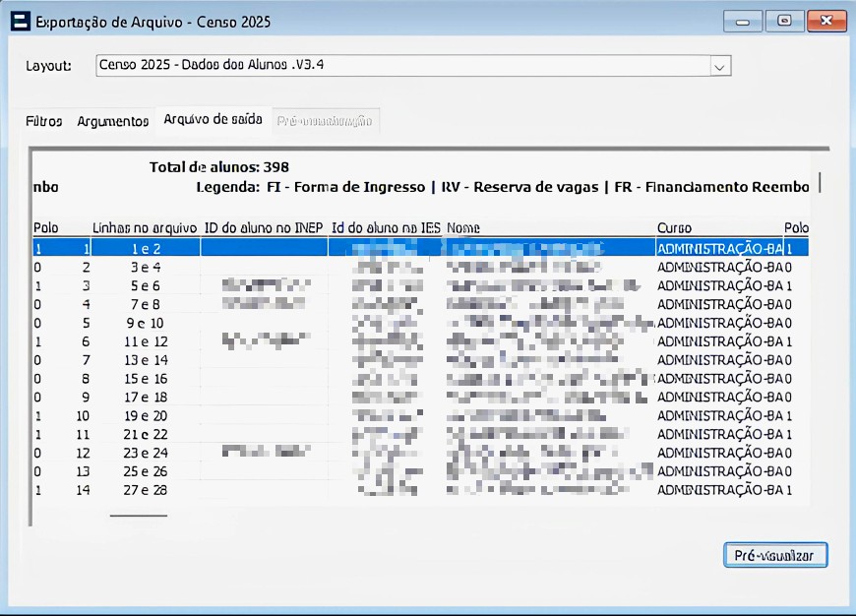
Task: Select the row with lines 15 e 16
Action: pos(420,379)
